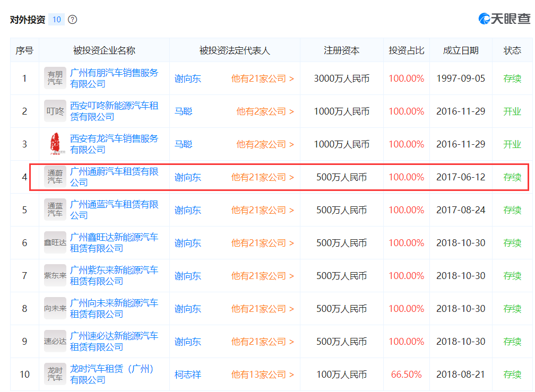Screen dimensions: 535x392
Task: Click the 被投资企业名称 column header
Action: [x=105, y=50]
